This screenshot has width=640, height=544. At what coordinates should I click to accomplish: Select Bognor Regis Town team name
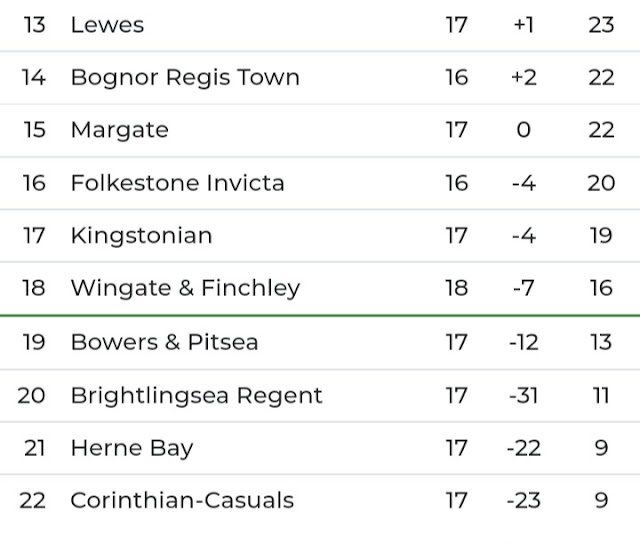(x=185, y=78)
